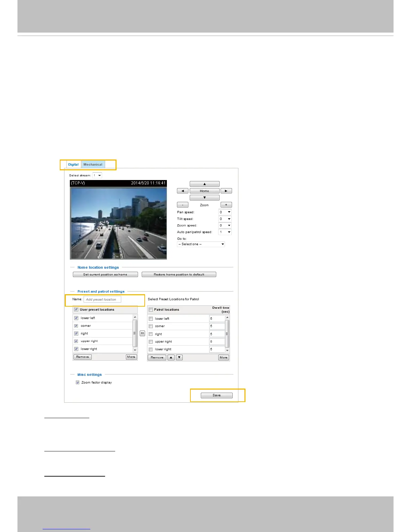Open the Tilt speed dropdown
This screenshot has height=532, width=411.
pyautogui.click(x=225, y=219)
